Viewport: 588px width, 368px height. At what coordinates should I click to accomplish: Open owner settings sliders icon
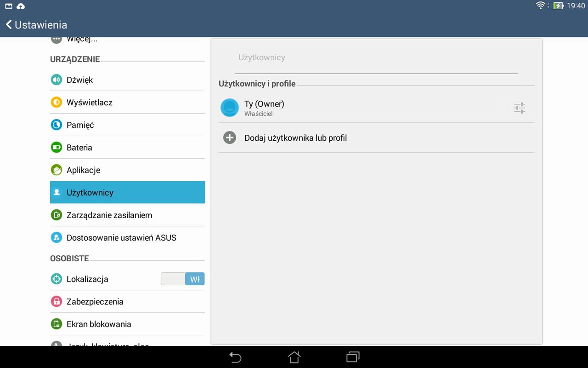(x=520, y=108)
